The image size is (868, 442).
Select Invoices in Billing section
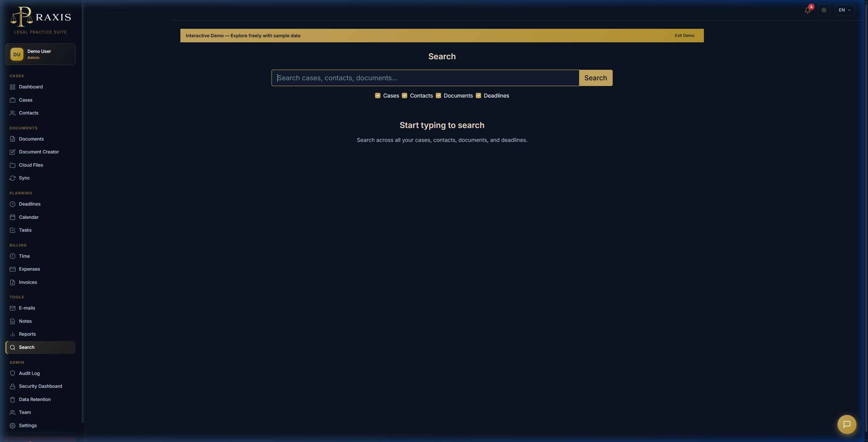40,282
